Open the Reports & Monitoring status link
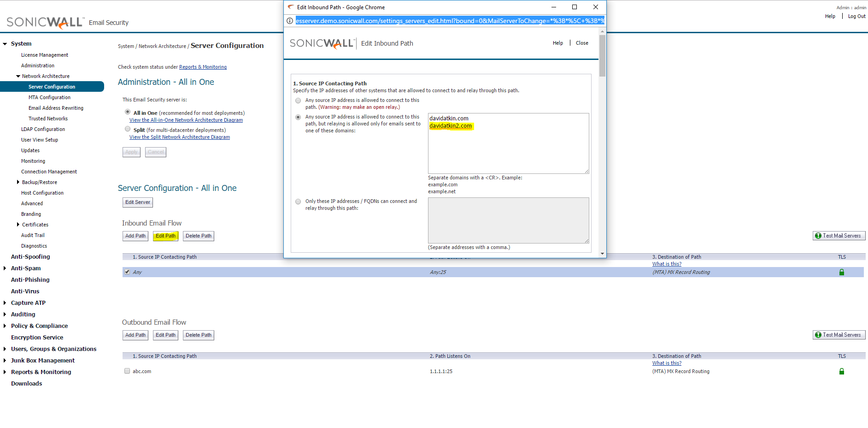This screenshot has height=428, width=868. [203, 67]
